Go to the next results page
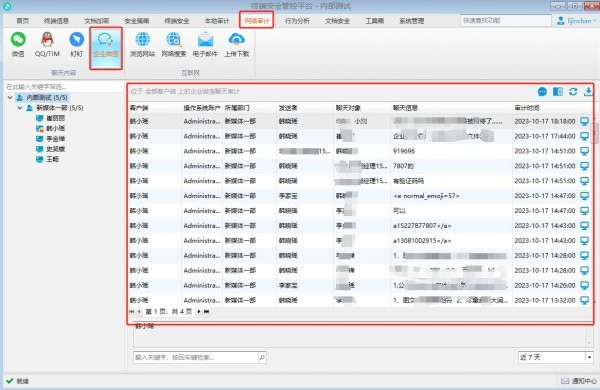Screen dimensions: 600x390 tap(199, 312)
